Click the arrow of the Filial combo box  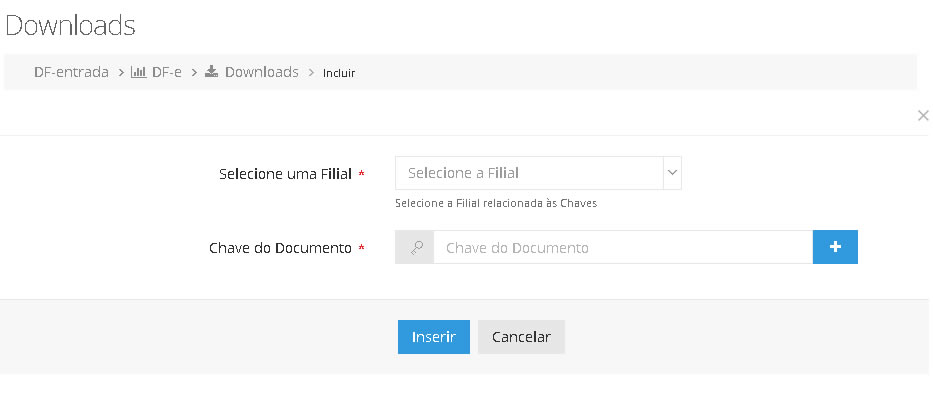673,173
